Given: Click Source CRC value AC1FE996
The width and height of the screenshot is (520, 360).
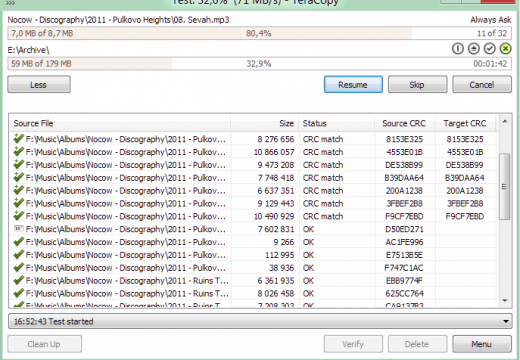Looking at the screenshot, I should coord(404,242).
